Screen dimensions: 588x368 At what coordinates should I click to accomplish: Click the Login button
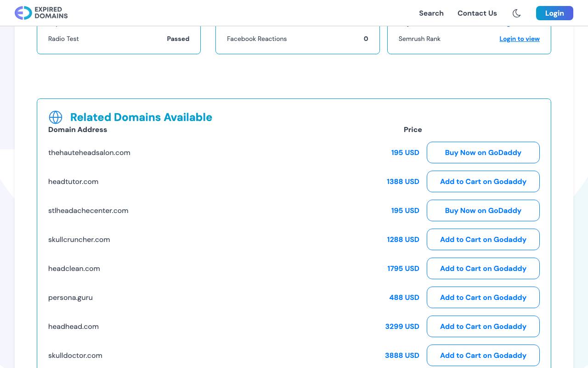pyautogui.click(x=554, y=13)
